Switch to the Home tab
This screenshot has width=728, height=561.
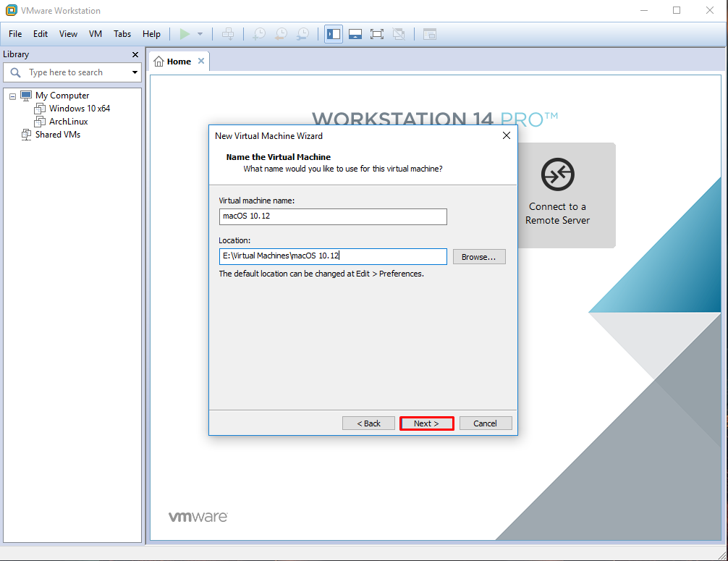(179, 62)
